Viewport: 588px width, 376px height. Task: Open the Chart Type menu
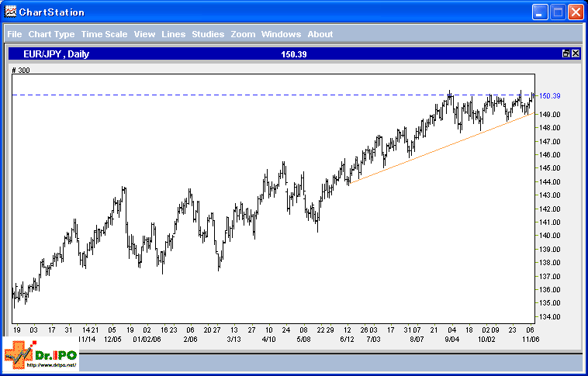[51, 34]
